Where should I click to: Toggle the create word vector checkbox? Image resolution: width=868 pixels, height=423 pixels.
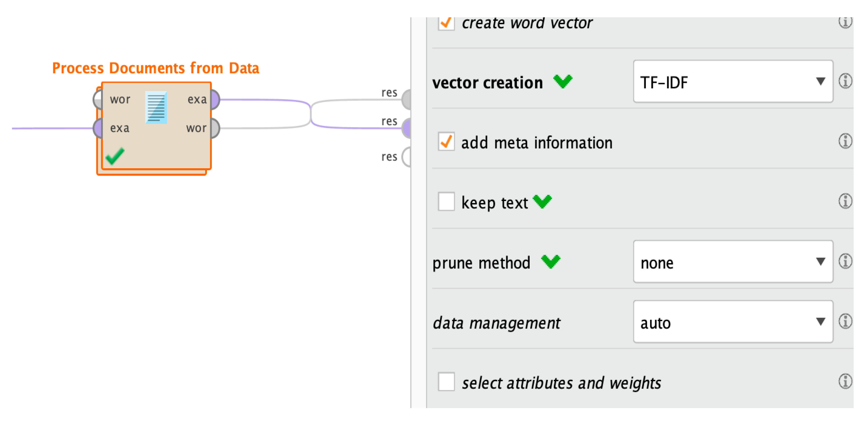446,23
